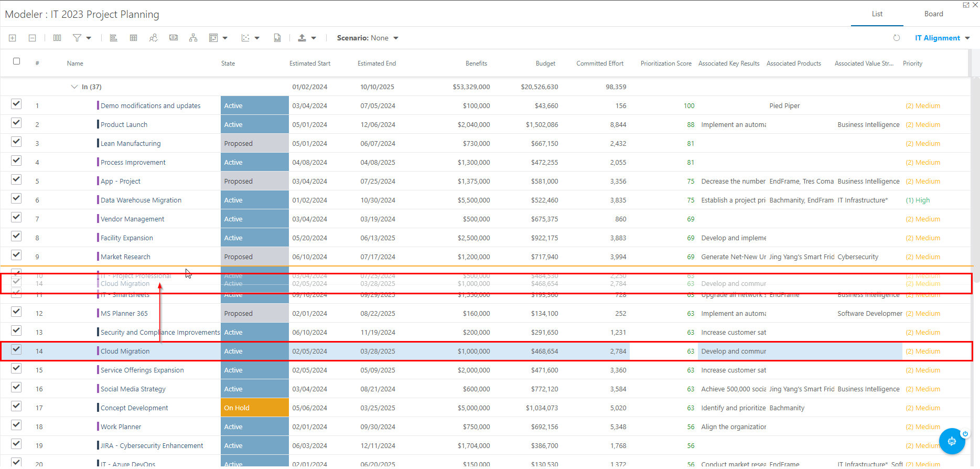The width and height of the screenshot is (980, 469).
Task: Sort by the Name column header
Action: 75,63
